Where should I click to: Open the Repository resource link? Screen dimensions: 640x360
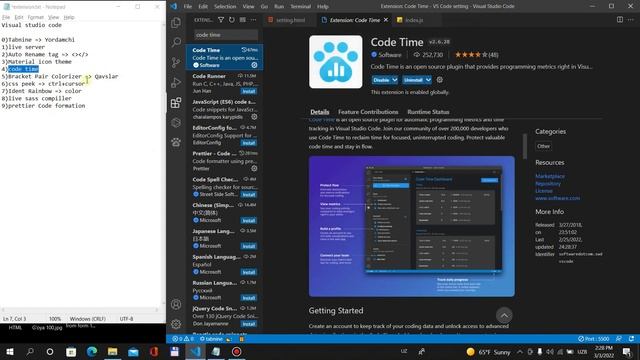click(548, 183)
